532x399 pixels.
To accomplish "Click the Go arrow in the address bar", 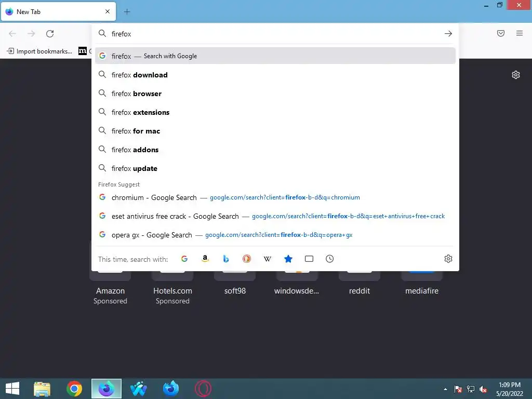I will coord(448,34).
